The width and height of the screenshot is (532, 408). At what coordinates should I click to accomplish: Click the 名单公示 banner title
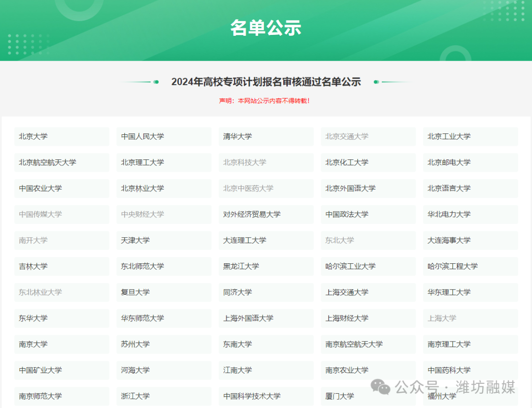[266, 28]
